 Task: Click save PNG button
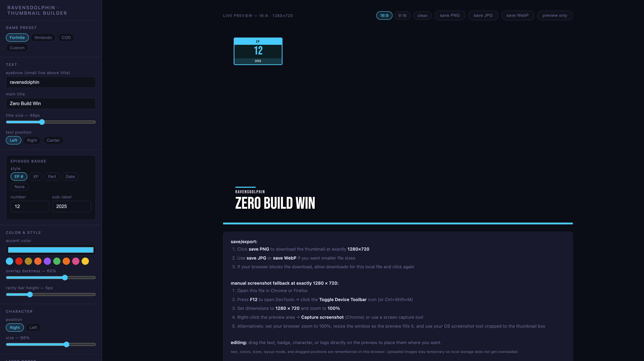pos(449,15)
